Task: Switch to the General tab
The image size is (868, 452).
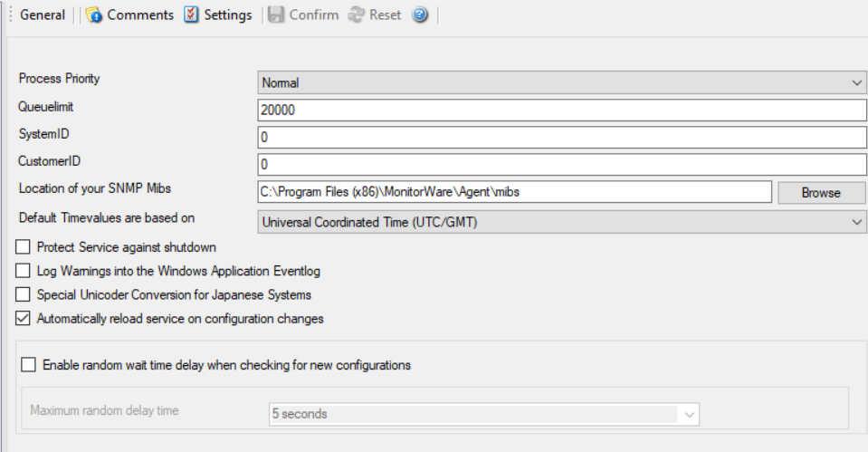Action: click(43, 15)
